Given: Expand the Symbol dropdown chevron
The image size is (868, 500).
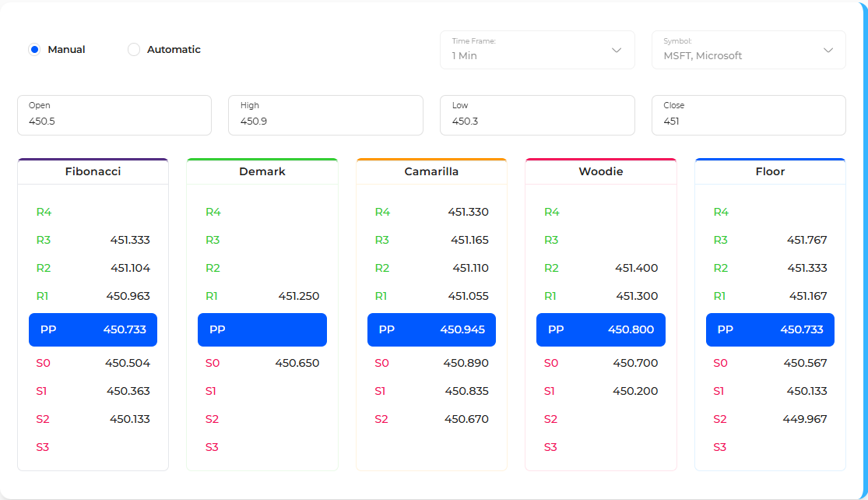Looking at the screenshot, I should click(x=828, y=50).
